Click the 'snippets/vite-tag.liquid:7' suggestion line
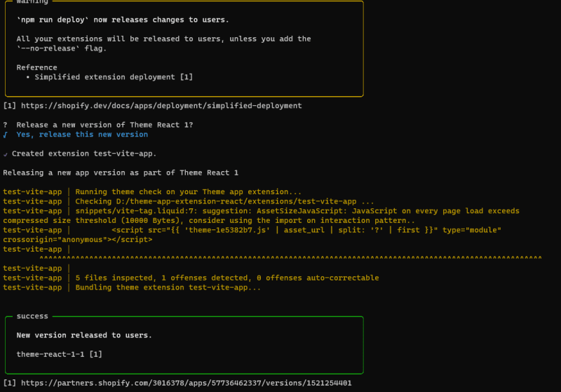 click(x=297, y=211)
